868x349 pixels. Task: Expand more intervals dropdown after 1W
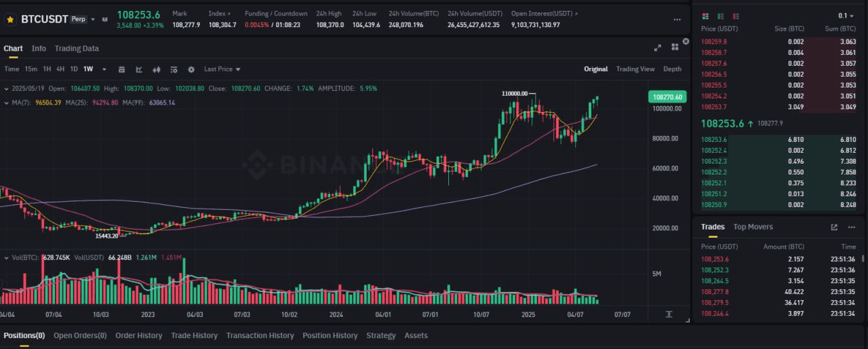point(103,69)
